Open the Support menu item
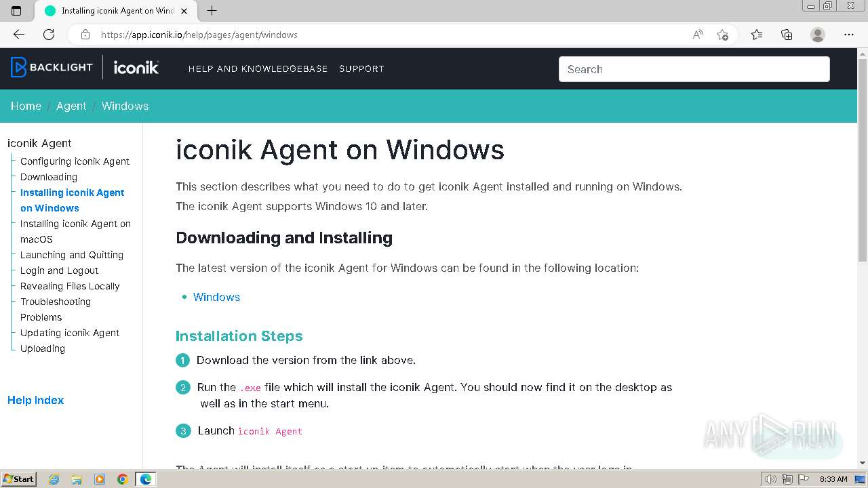 [361, 68]
